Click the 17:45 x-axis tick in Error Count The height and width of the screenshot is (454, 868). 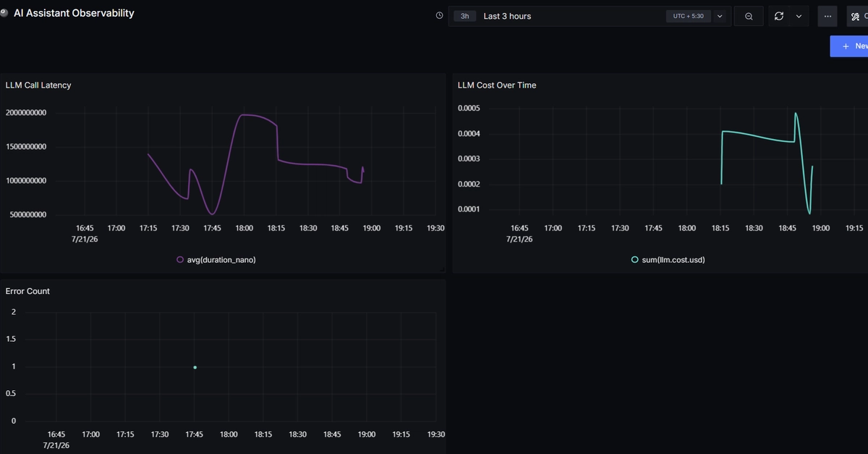click(x=195, y=434)
